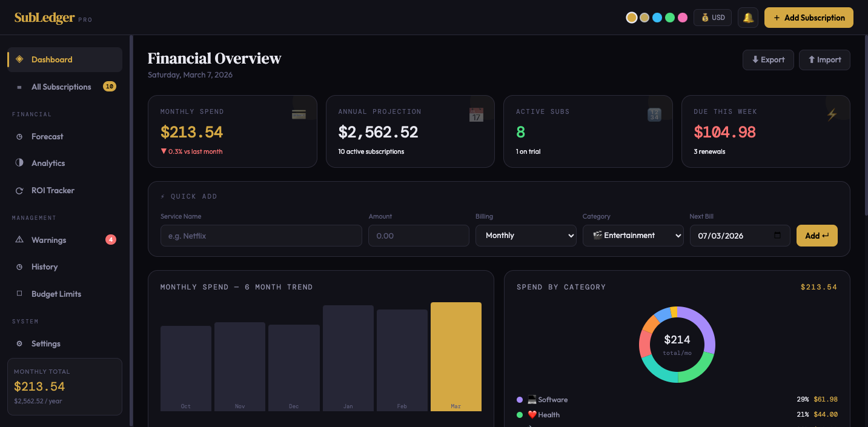Click the lightning icon on Due This Week card
The width and height of the screenshot is (868, 427).
tap(832, 114)
